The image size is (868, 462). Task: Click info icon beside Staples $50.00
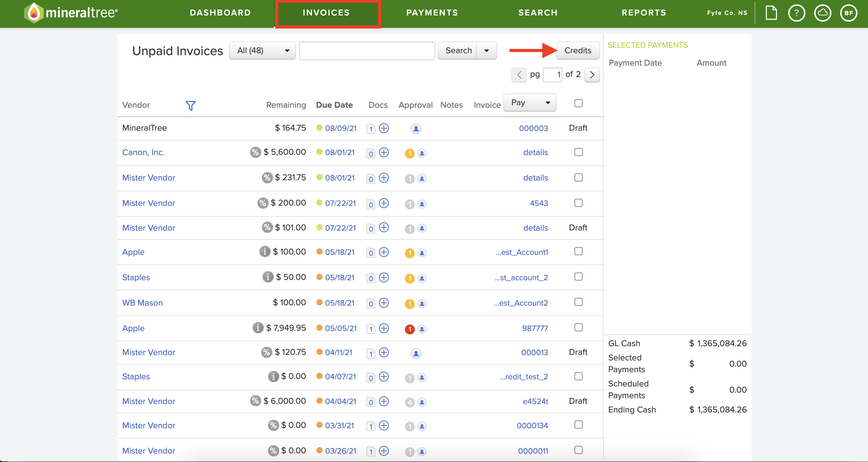268,277
